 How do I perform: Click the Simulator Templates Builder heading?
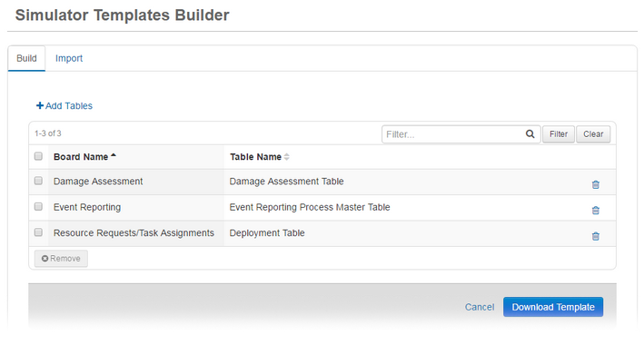(123, 15)
